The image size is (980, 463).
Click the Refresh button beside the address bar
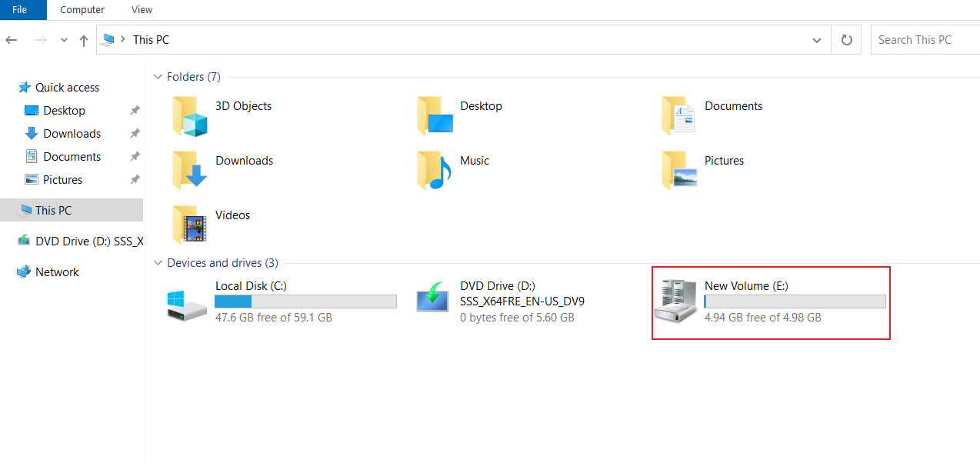point(847,40)
